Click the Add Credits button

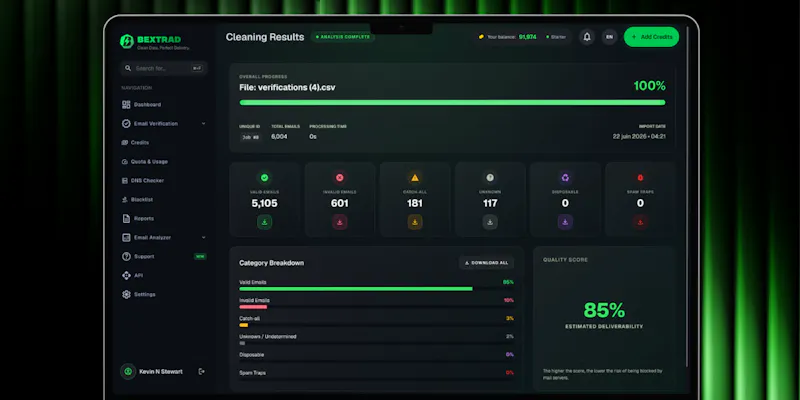pyautogui.click(x=652, y=37)
